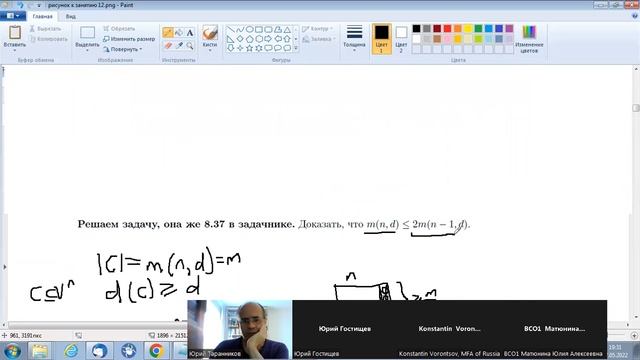Open the Paint application menu button
This screenshot has height=360, width=640.
tap(13, 16)
